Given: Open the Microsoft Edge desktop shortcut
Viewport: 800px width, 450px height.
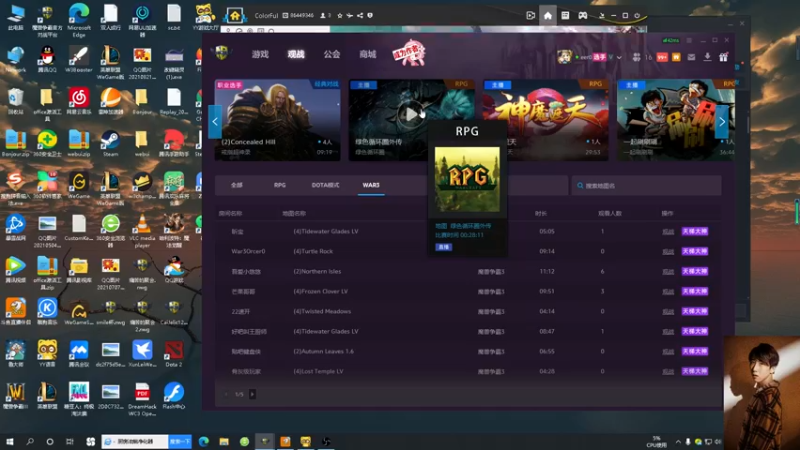Looking at the screenshot, I should pos(79,20).
